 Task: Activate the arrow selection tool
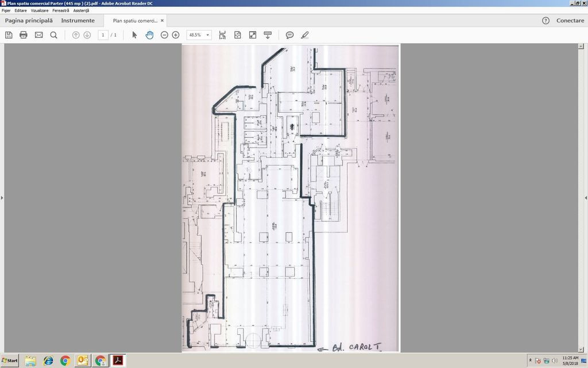[x=134, y=35]
